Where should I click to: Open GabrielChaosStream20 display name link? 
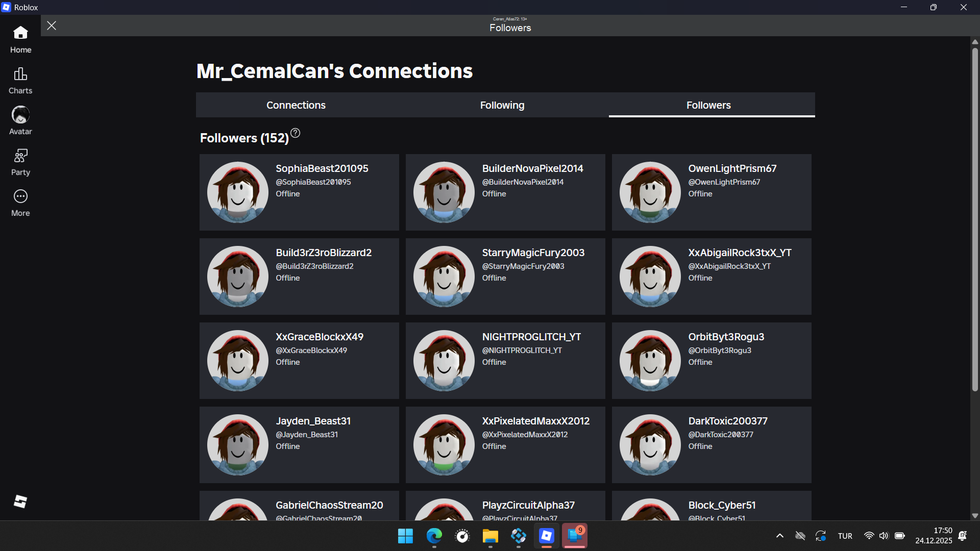point(329,505)
